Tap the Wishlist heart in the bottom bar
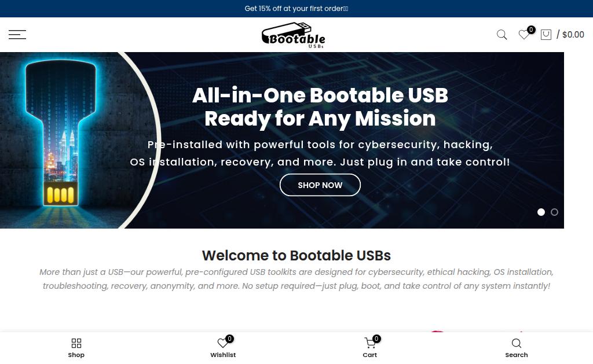The height and width of the screenshot is (364, 593). pyautogui.click(x=223, y=343)
